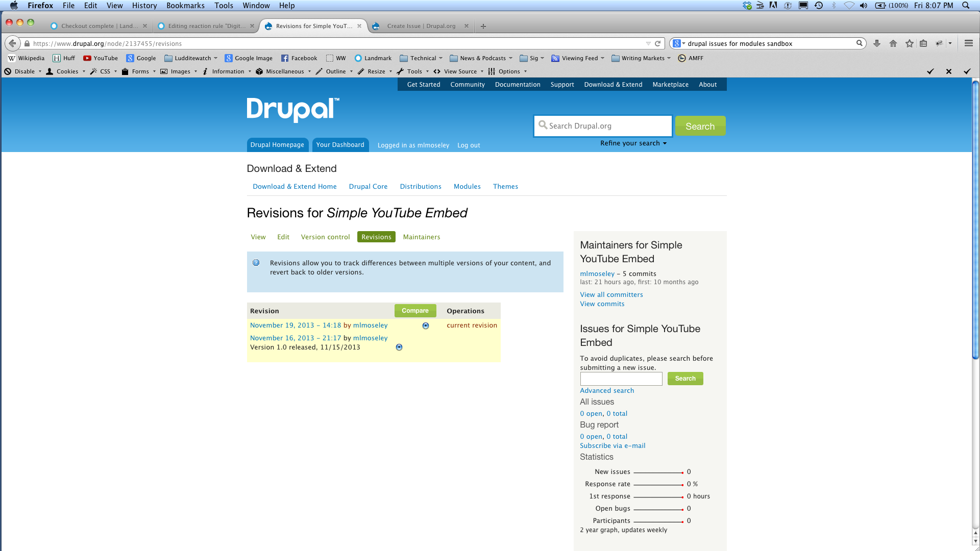Open the Ludditewatch bookmarks folder dropdown

(x=191, y=58)
